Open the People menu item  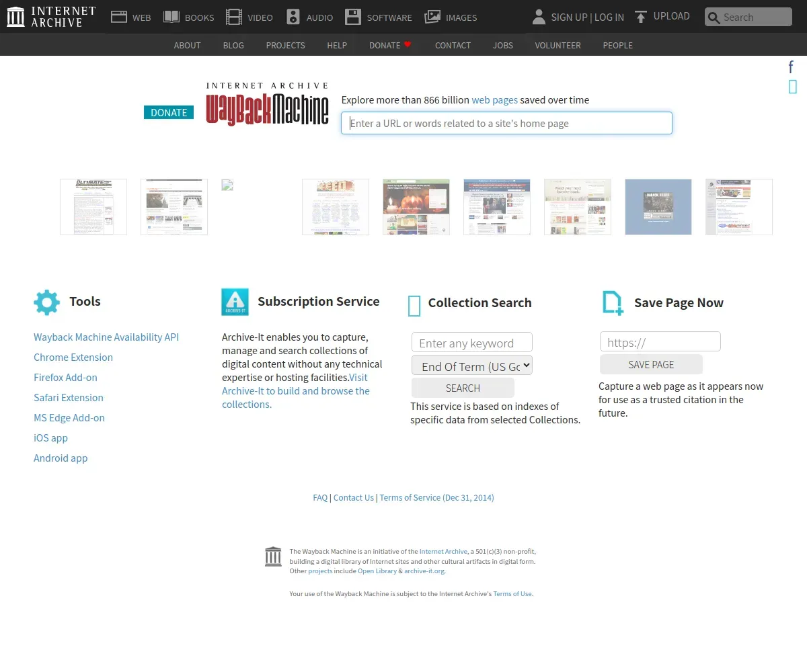tap(617, 45)
